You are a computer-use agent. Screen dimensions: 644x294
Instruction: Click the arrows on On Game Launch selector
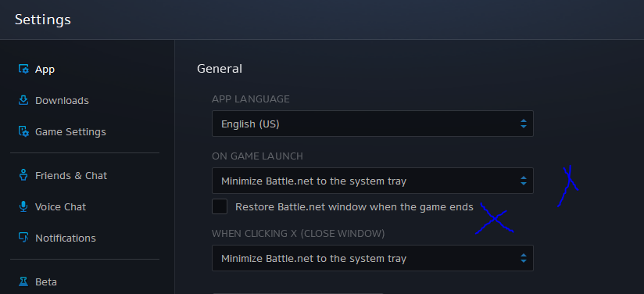524,181
